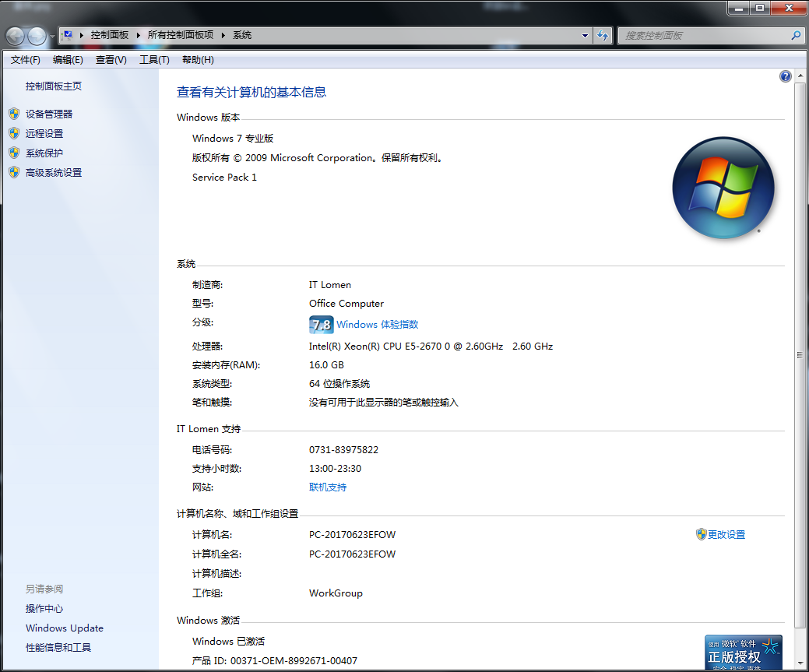
Task: Open the 查看(V) menu
Action: point(111,60)
